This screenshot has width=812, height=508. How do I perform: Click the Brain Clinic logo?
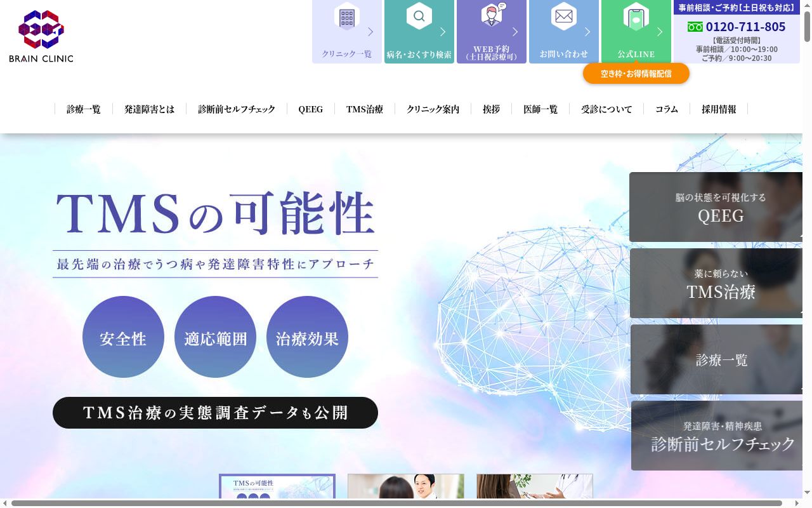click(x=41, y=36)
